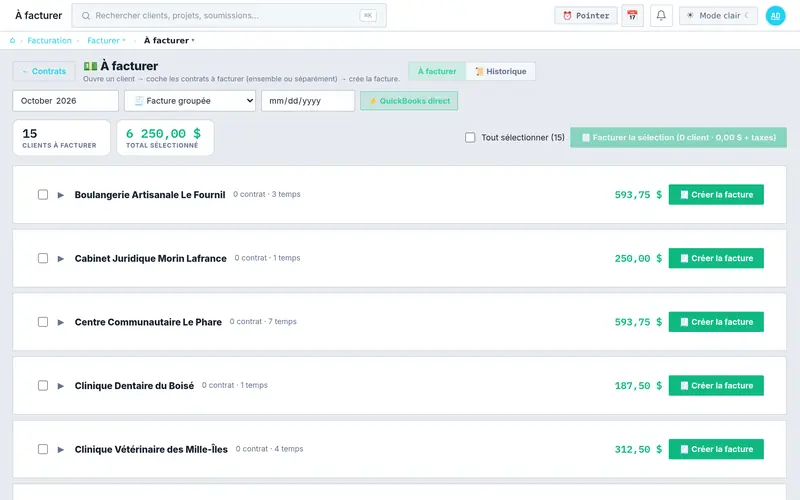The width and height of the screenshot is (800, 500).
Task: Focus the Rechercher clients, projets search field
Action: tap(229, 16)
